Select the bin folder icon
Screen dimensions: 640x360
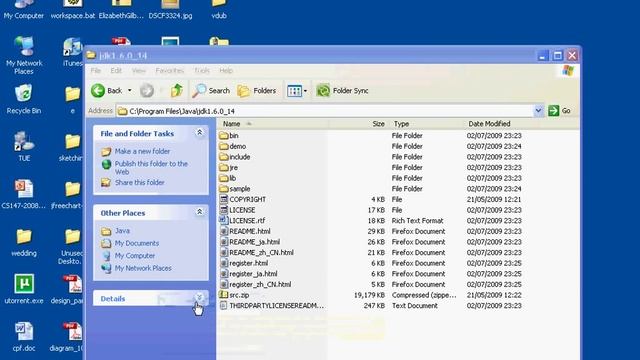pyautogui.click(x=223, y=136)
